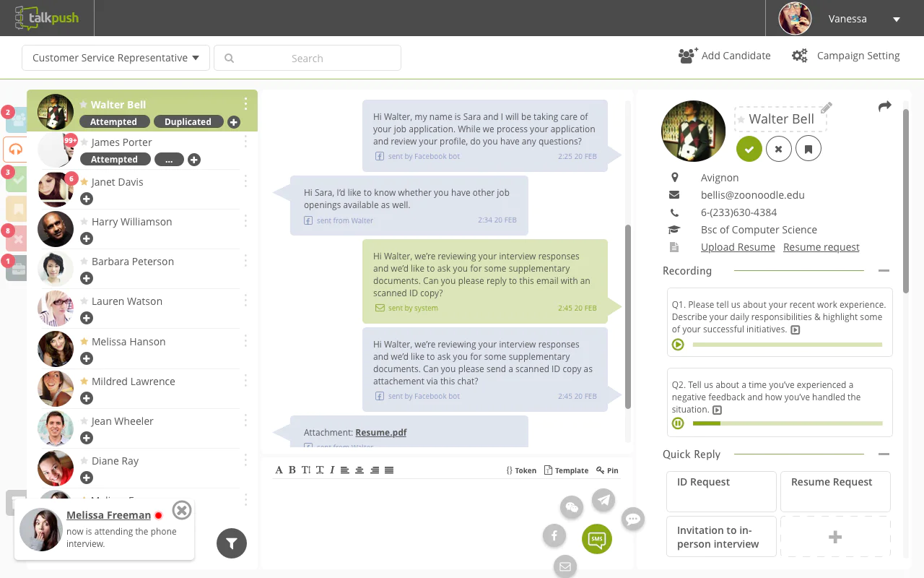Seek within Q1 recording progress bar

tap(788, 345)
